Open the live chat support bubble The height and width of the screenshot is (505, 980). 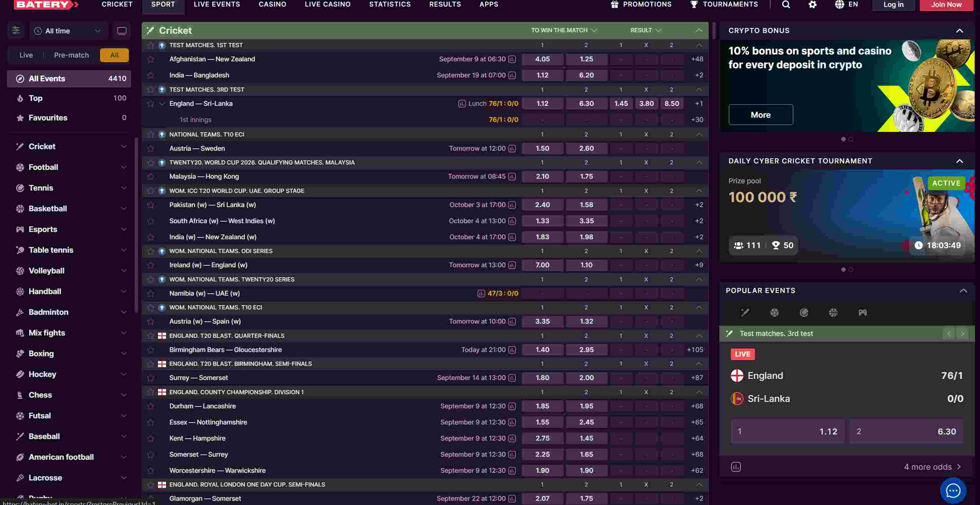953,490
